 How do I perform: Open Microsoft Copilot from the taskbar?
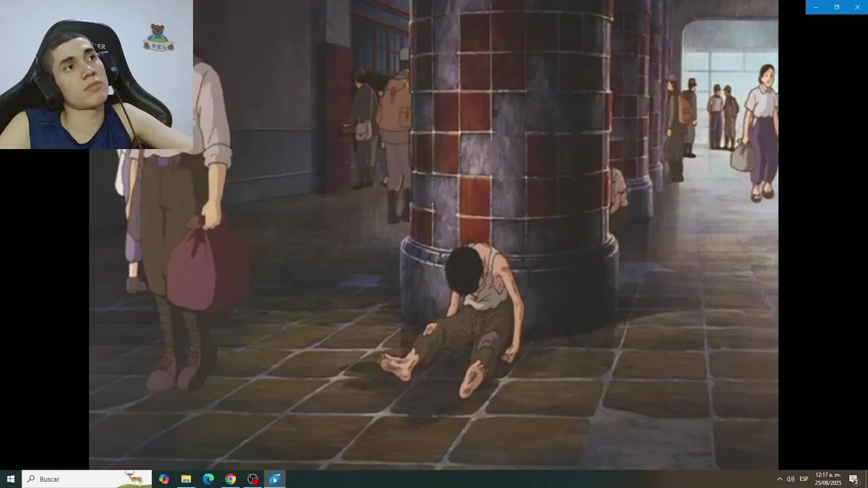point(163,479)
